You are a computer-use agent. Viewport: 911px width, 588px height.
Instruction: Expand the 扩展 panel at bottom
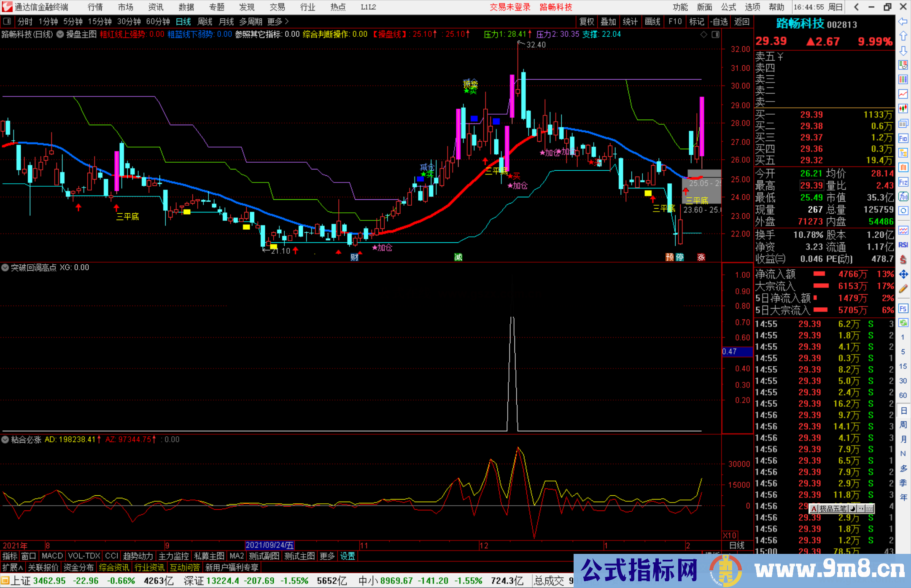[13, 567]
